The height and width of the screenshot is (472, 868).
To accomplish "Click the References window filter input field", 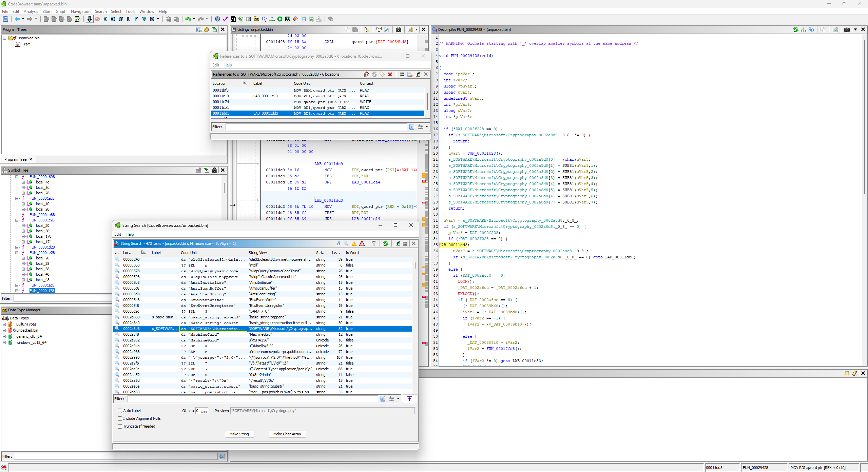I will point(316,127).
